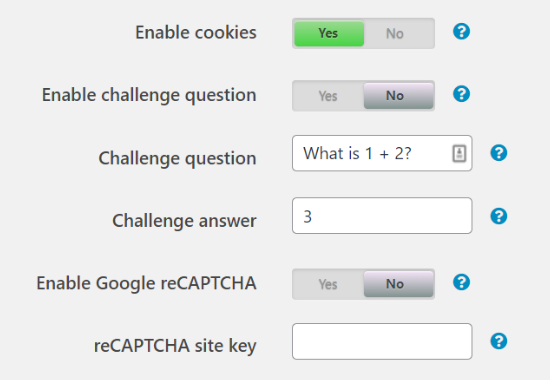550x380 pixels.
Task: Click the Enable Google reCAPTCHA label
Action: pos(146,284)
